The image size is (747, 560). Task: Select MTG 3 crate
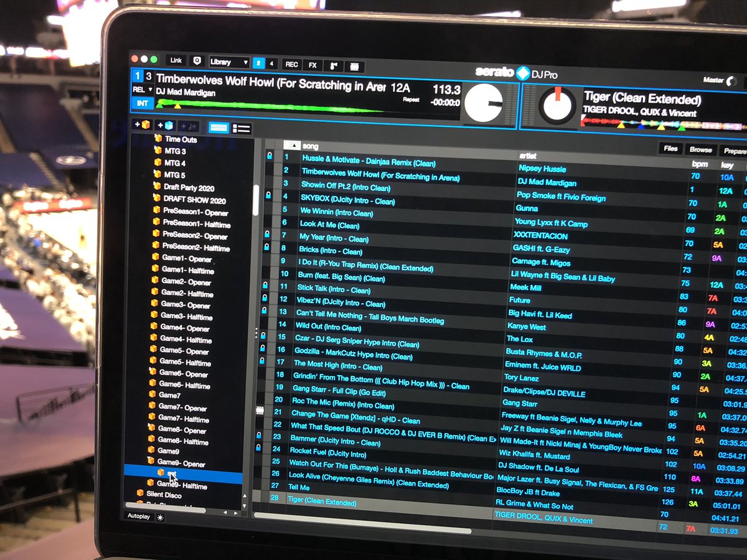point(175,151)
